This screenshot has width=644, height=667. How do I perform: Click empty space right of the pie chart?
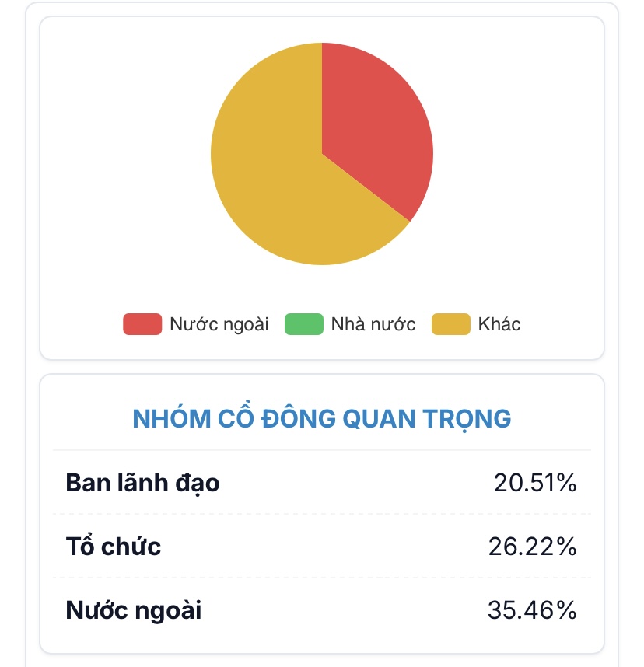pyautogui.click(x=521, y=155)
